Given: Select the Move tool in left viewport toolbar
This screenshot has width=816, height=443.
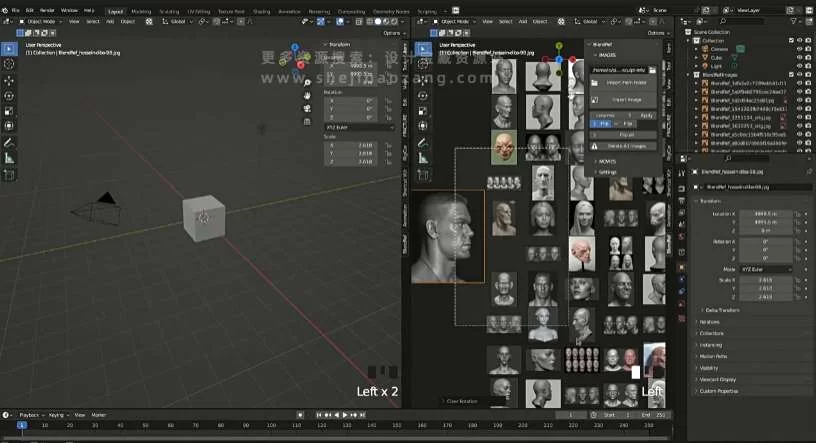Looking at the screenshot, I should tap(9, 80).
